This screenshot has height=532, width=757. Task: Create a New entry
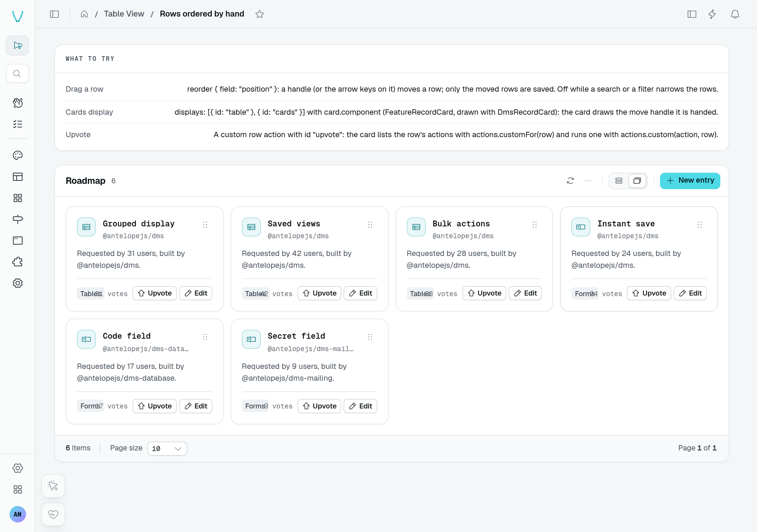click(x=690, y=181)
